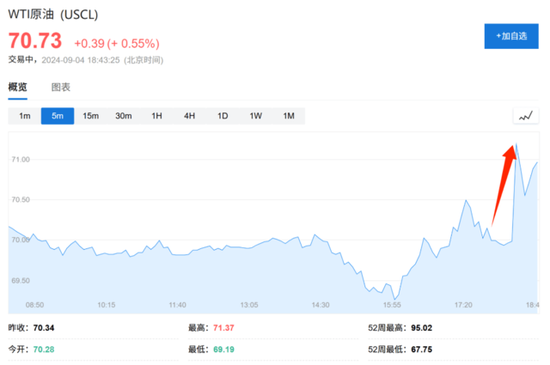
Task: Choose the 15m interval
Action: click(90, 116)
